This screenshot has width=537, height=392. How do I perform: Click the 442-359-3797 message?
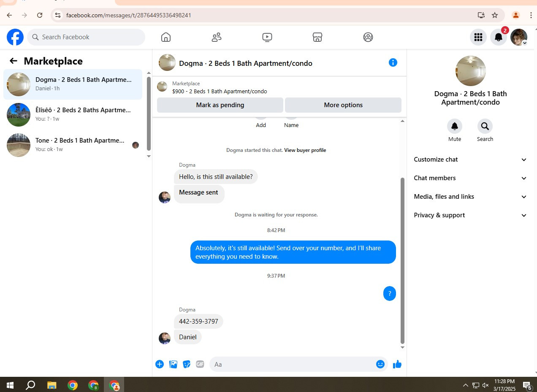(x=198, y=322)
